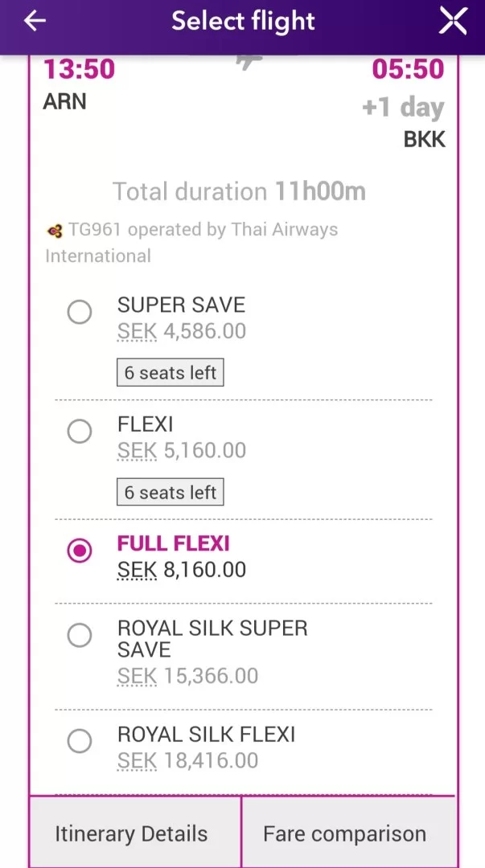
Task: Tap the back arrow icon
Action: (x=35, y=22)
